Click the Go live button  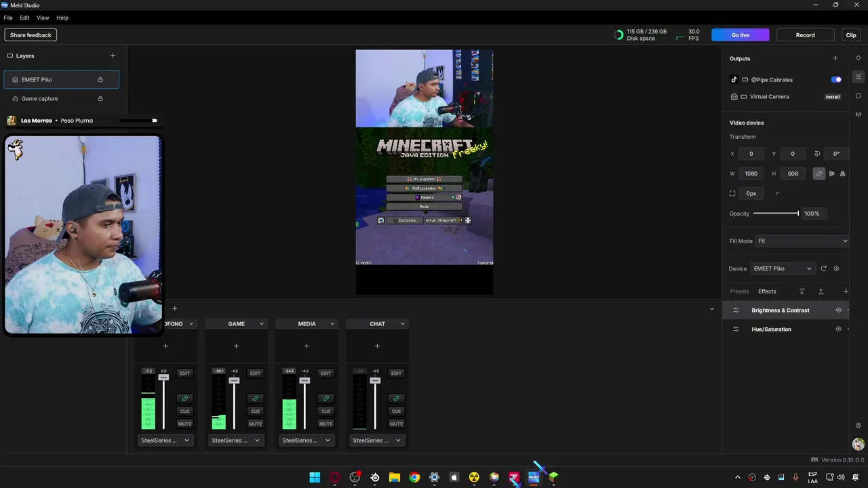[x=741, y=35]
